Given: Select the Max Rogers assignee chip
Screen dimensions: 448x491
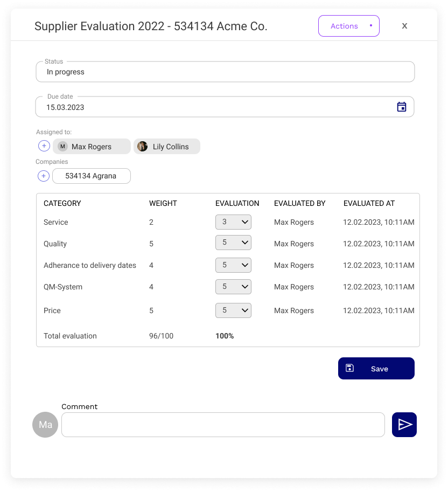Looking at the screenshot, I should (92, 146).
